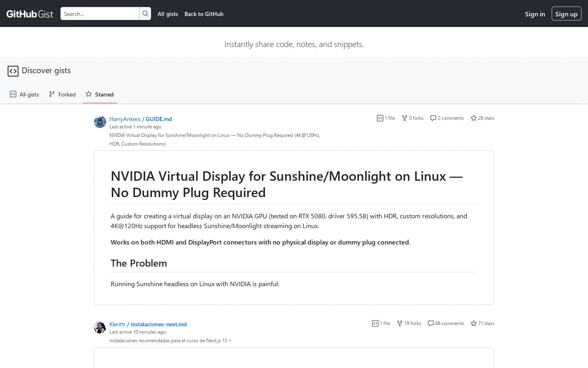Click the comment icon beside 68 comments
Image resolution: width=588 pixels, height=368 pixels.
click(x=431, y=323)
